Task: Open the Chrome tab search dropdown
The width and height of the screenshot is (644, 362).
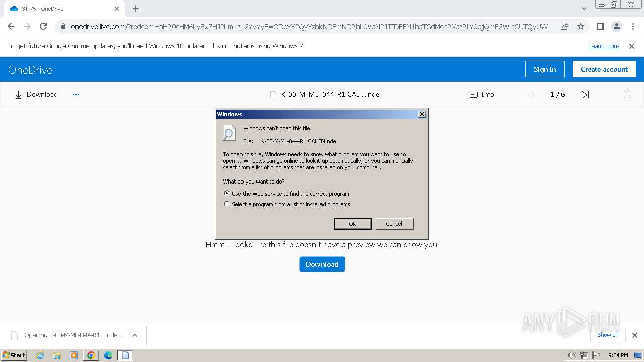Action: (584, 9)
